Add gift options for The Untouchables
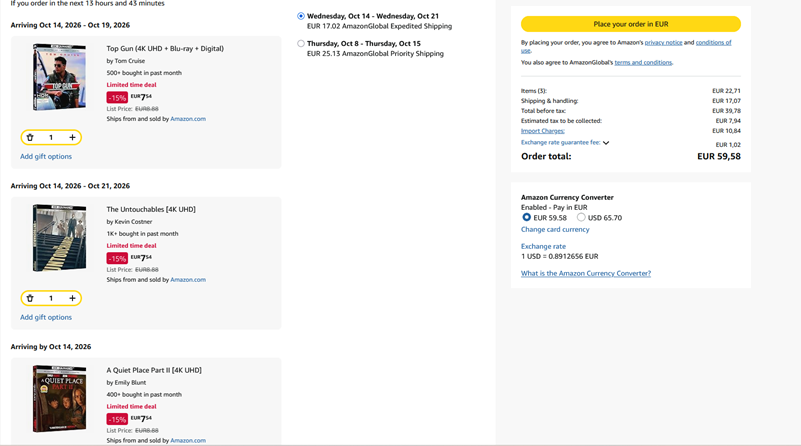801x446 pixels. coord(46,317)
